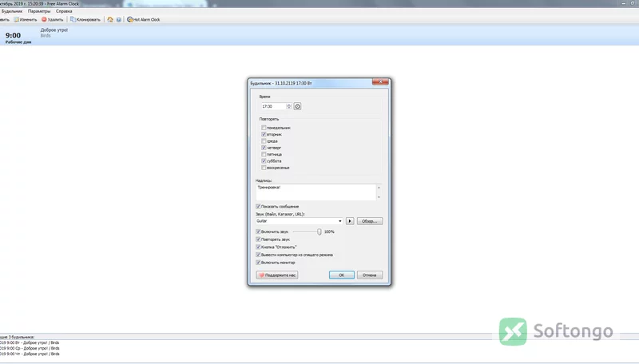The height and width of the screenshot is (364, 639).
Task: Check the понедельник checkbox
Action: click(x=264, y=128)
